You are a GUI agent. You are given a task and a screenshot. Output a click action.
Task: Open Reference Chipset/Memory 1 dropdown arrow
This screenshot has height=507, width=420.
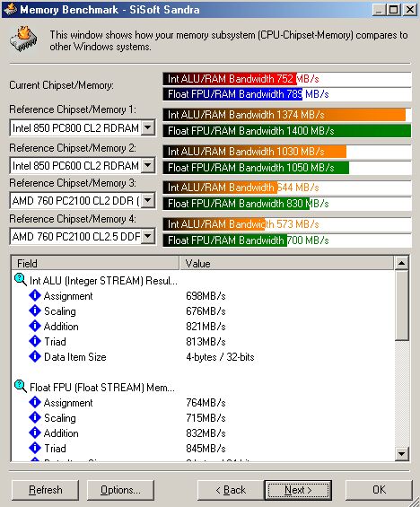tap(148, 127)
